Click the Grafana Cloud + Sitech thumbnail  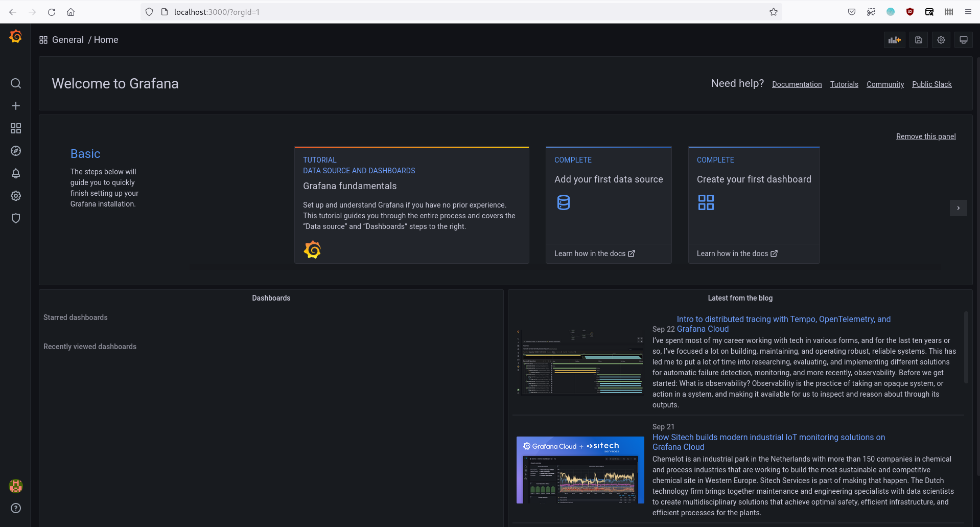point(580,470)
